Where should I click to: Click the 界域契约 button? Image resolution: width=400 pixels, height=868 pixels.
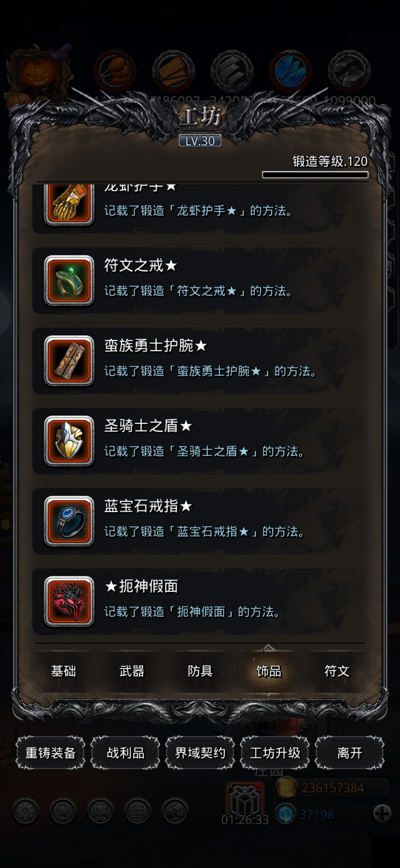coord(200,753)
